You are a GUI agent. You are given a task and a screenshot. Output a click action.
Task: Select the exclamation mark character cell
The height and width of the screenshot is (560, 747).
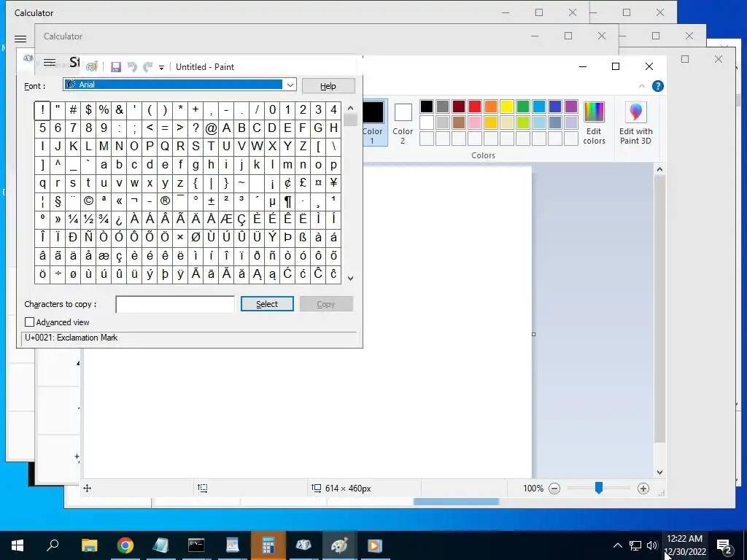point(42,110)
